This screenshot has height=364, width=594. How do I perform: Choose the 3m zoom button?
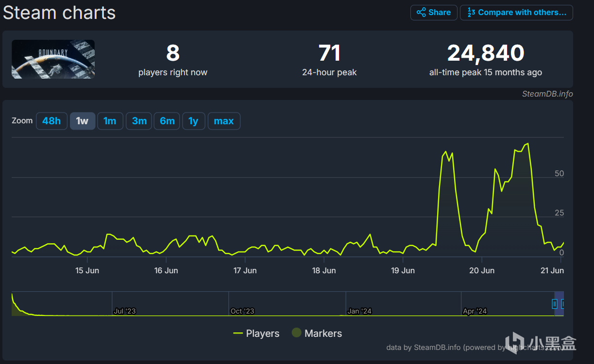(x=139, y=121)
